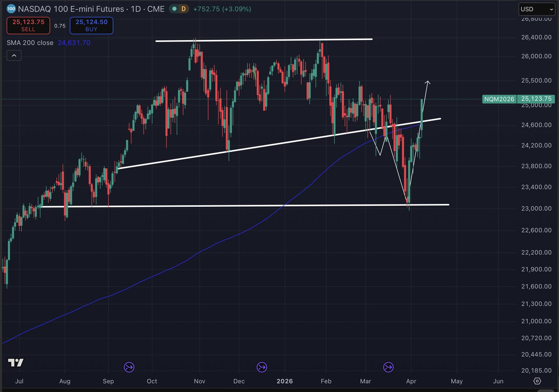Click the Jun label on time axis
Viewport: 559px width, 392px height.
[498, 381]
